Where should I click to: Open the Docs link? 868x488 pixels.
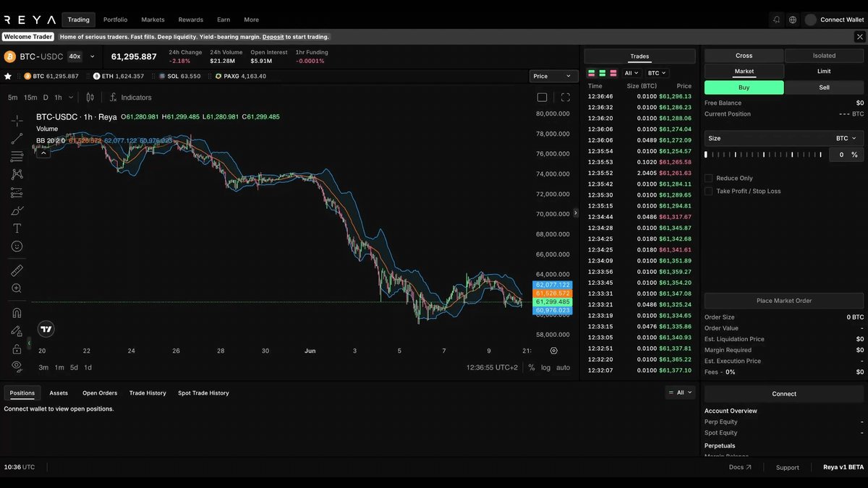click(740, 467)
